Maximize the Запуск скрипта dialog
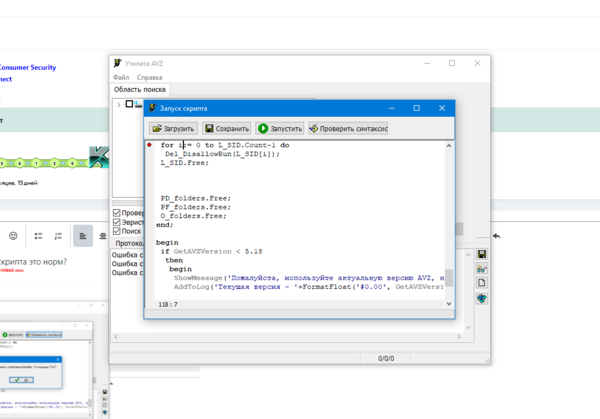Screen dimensions: 600x419 (416, 108)
